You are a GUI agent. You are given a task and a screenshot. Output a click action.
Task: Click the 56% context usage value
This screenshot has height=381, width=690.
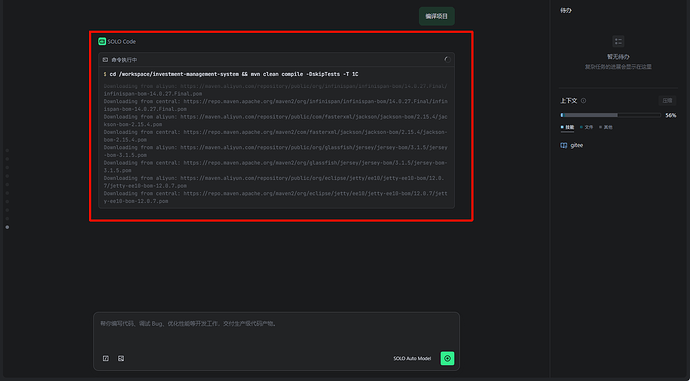point(671,115)
